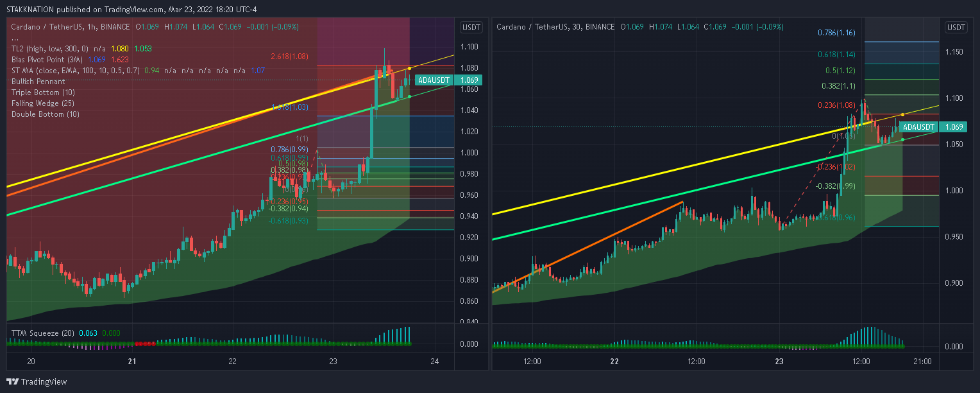Click the 0.900 price level on 30-minute axis
980x393 pixels.
(955, 283)
